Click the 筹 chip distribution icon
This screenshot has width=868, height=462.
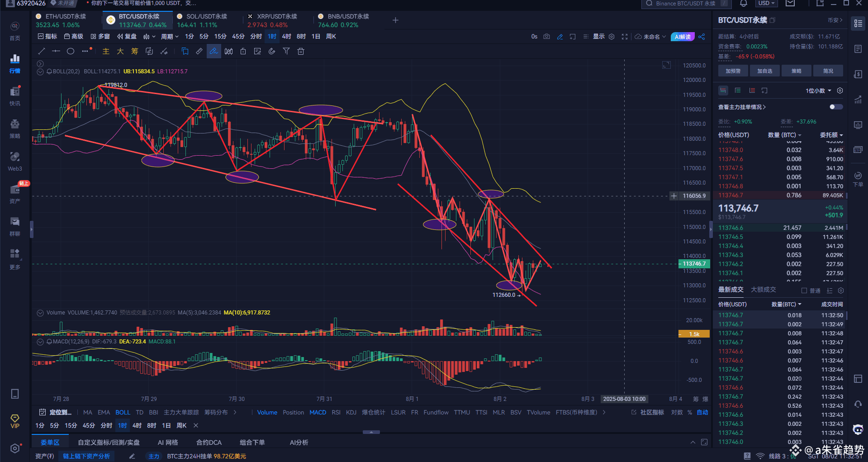tap(135, 51)
